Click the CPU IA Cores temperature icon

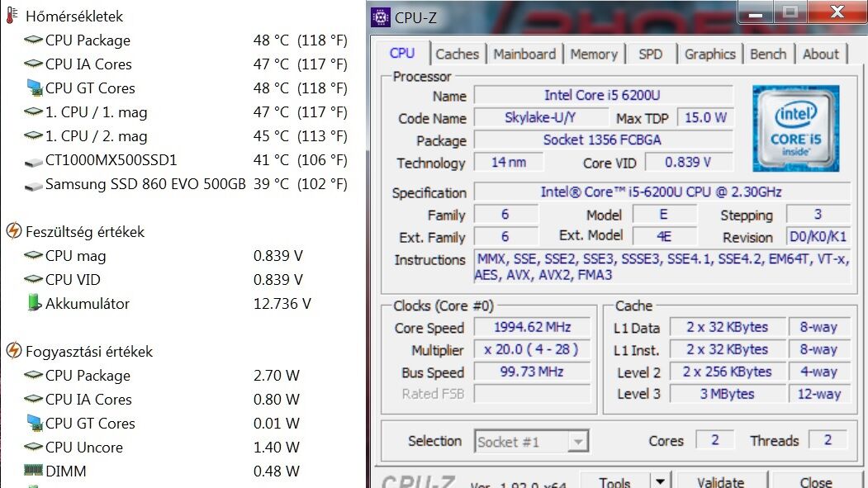point(33,64)
